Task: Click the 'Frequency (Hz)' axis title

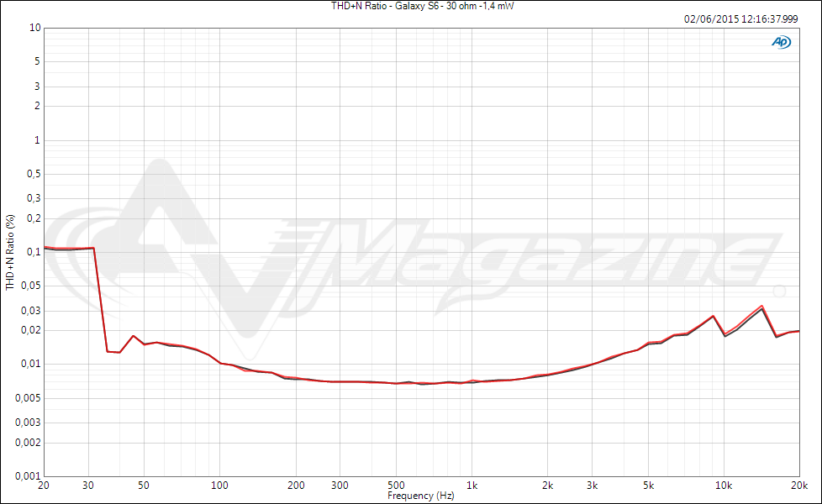Action: point(420,496)
